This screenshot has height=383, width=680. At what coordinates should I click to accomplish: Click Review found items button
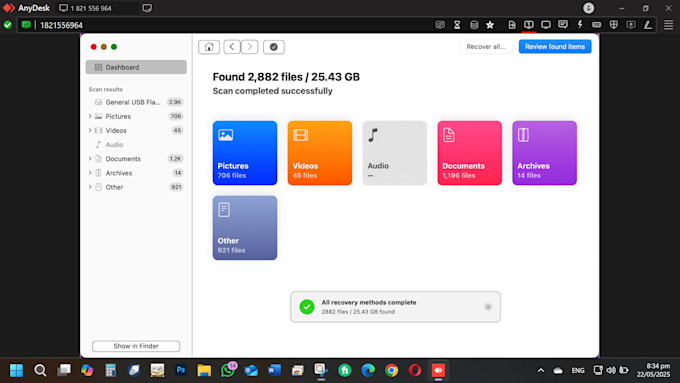(555, 46)
